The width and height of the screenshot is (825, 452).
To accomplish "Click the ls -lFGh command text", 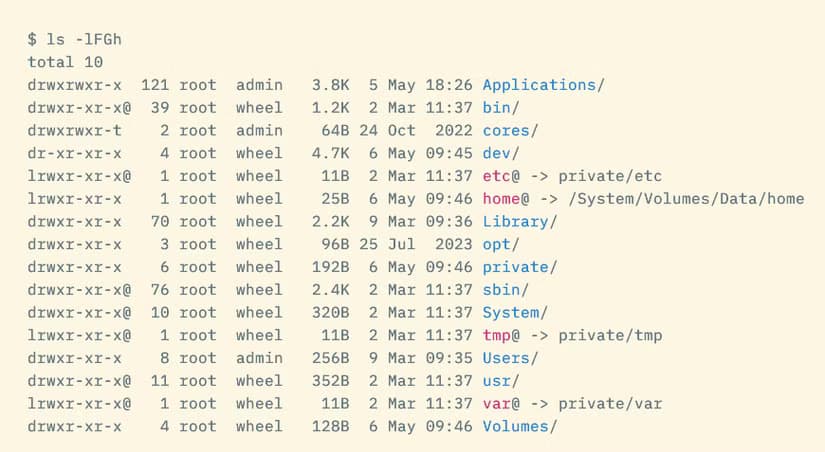I will point(84,39).
